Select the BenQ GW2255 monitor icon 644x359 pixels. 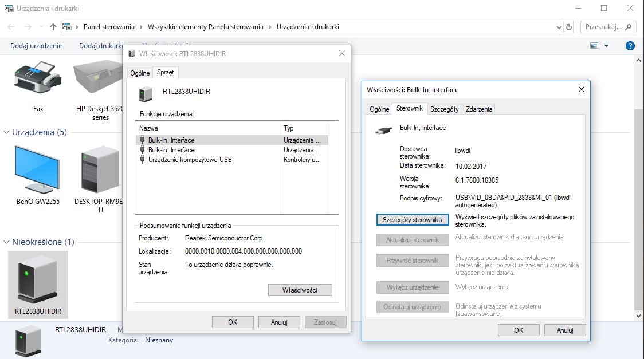(x=37, y=169)
